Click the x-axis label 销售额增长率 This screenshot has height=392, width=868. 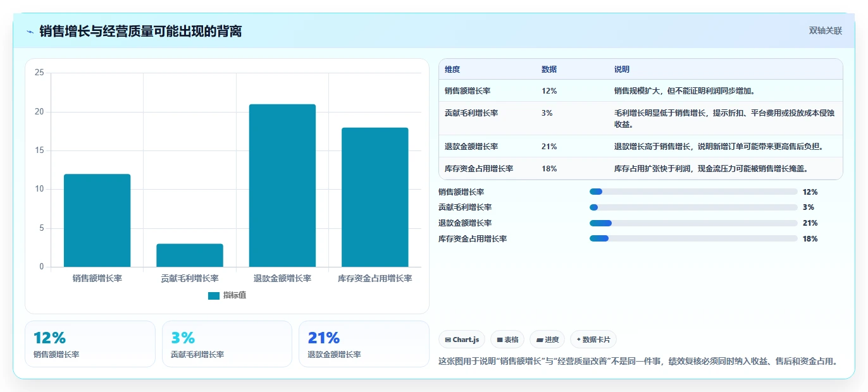97,278
